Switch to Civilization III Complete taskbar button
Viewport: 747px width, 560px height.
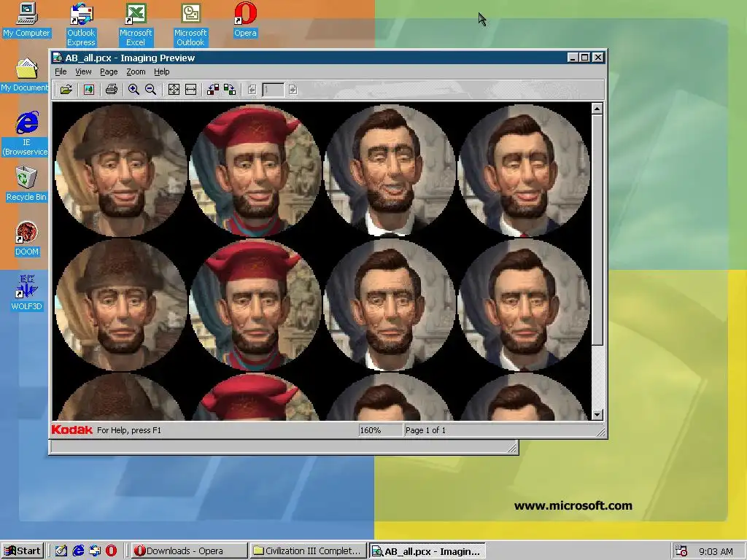pos(309,551)
